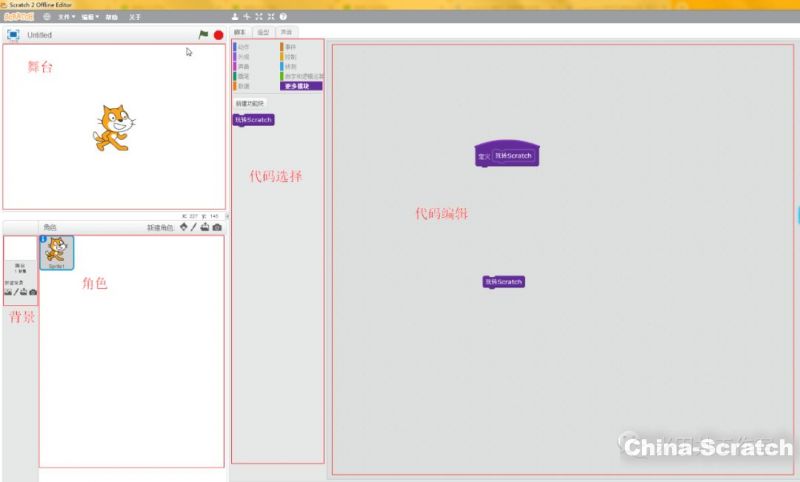Click the Sprite1 info badge

point(44,240)
